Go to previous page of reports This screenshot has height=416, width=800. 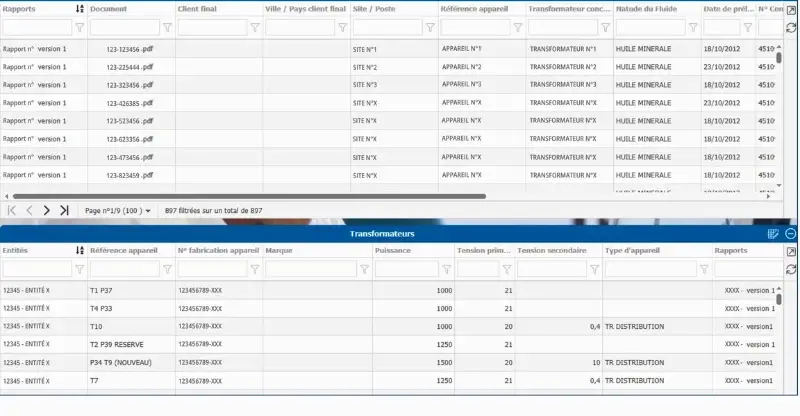(x=29, y=210)
